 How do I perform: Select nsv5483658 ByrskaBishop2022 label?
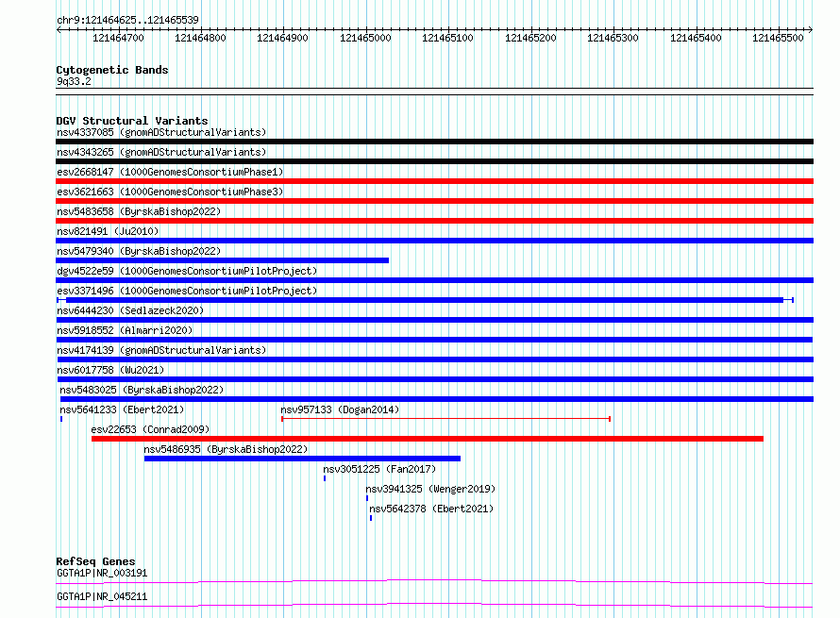(x=139, y=211)
